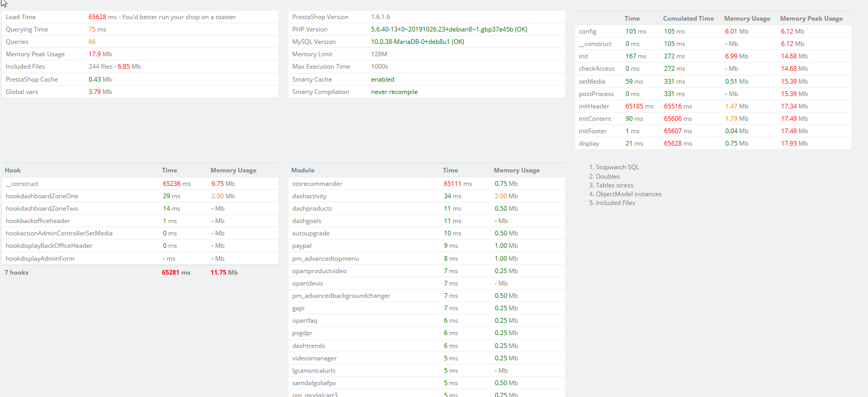868x397 pixels.
Task: Open Included Files list link
Action: click(x=616, y=203)
